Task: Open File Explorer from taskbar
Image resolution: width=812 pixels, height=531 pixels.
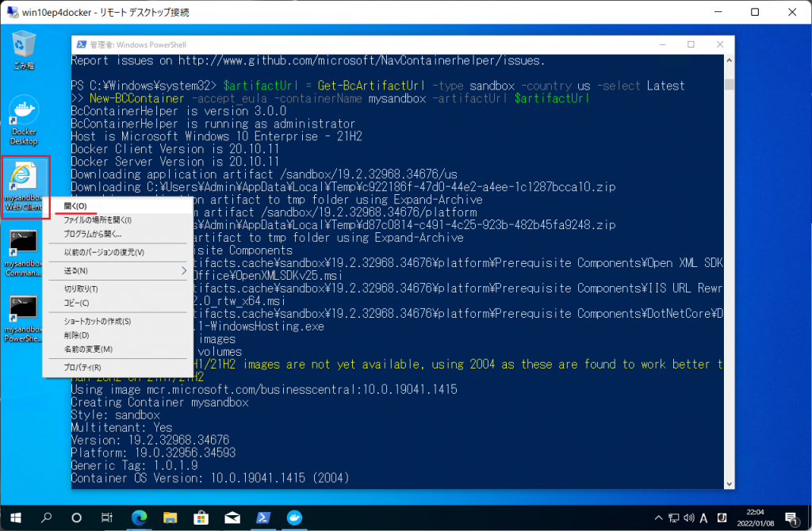Action: [170, 518]
